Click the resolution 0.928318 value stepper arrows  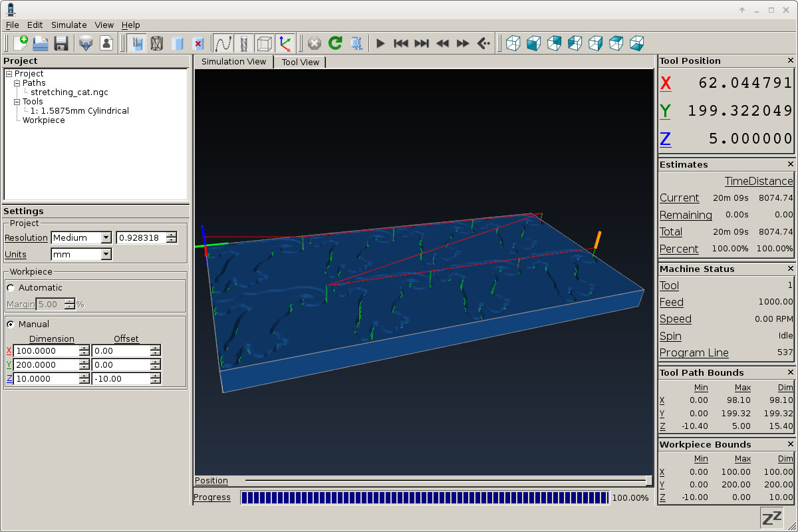pos(172,237)
